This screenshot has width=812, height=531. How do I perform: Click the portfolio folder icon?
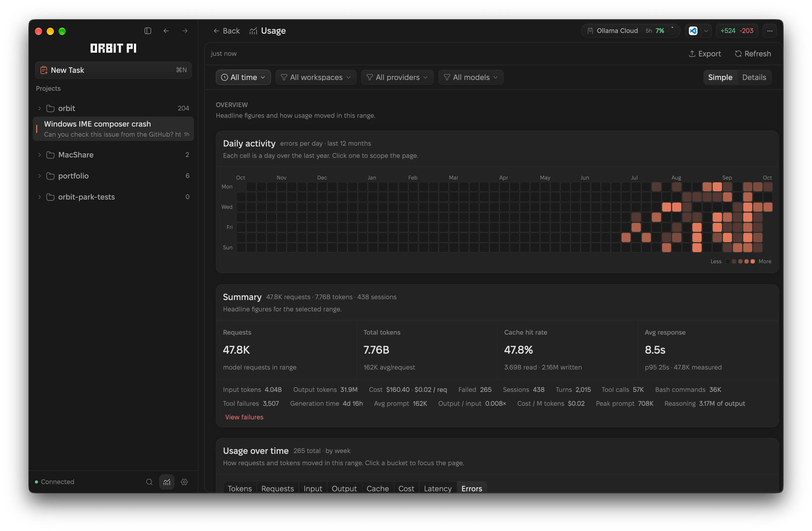coord(51,176)
